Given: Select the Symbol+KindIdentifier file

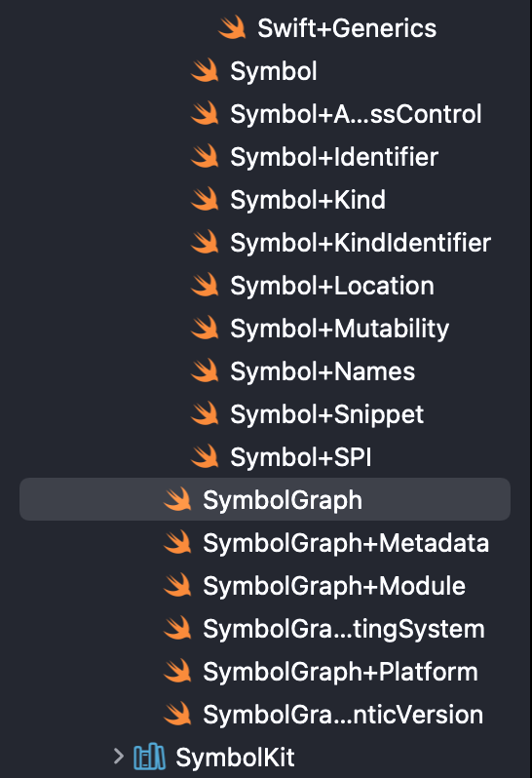Looking at the screenshot, I should tap(361, 243).
